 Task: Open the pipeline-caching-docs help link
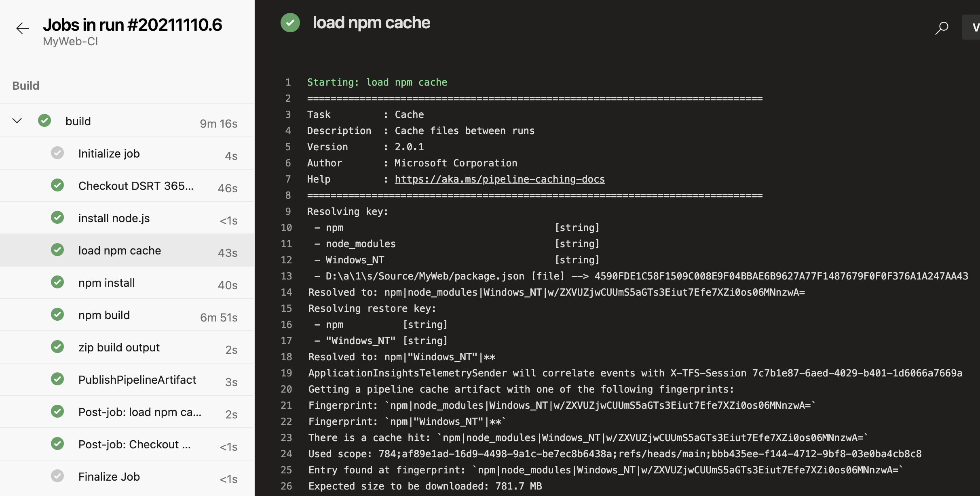tap(499, 179)
